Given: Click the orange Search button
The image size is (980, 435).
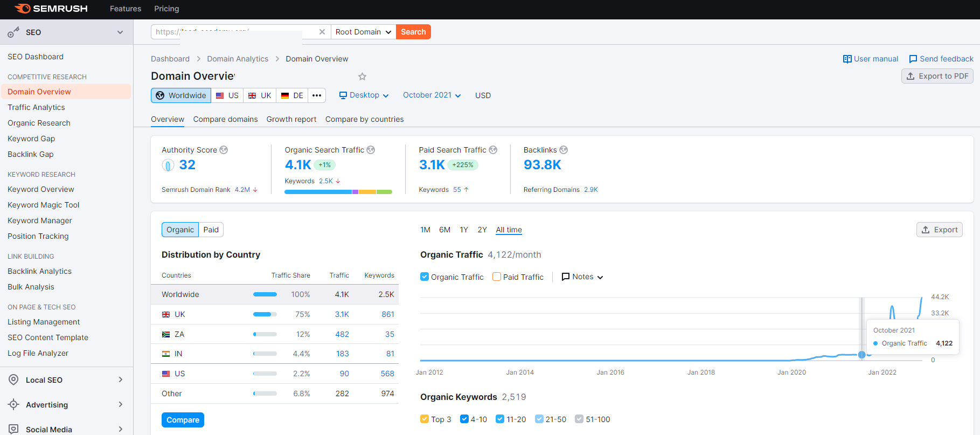Looking at the screenshot, I should click(x=413, y=32).
